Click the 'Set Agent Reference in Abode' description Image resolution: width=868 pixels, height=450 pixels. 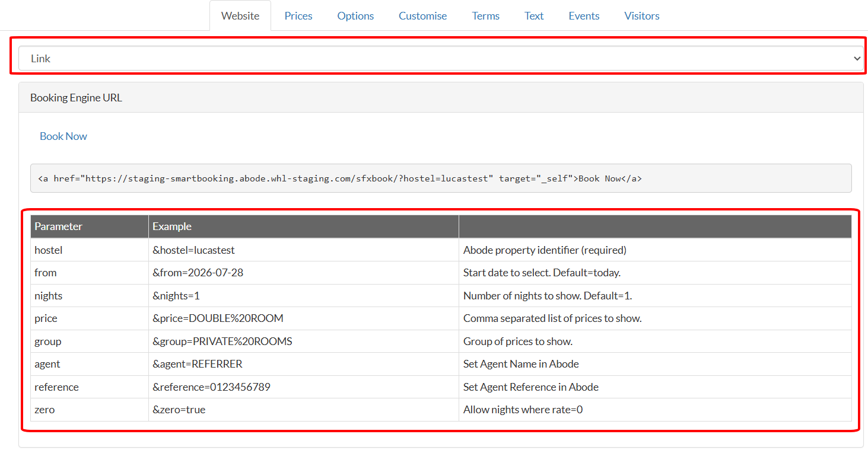[x=531, y=387]
